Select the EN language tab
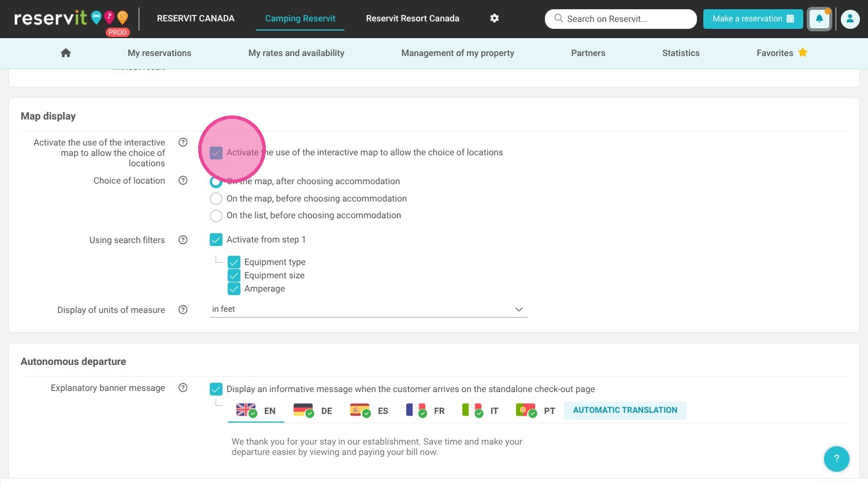Viewport: 868px width, 485px height. click(x=256, y=411)
